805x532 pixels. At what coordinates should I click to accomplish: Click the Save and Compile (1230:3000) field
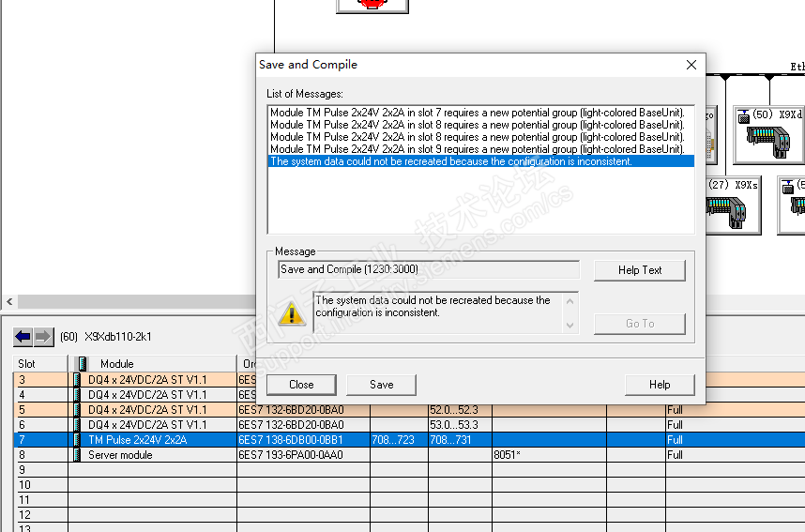[x=429, y=269]
